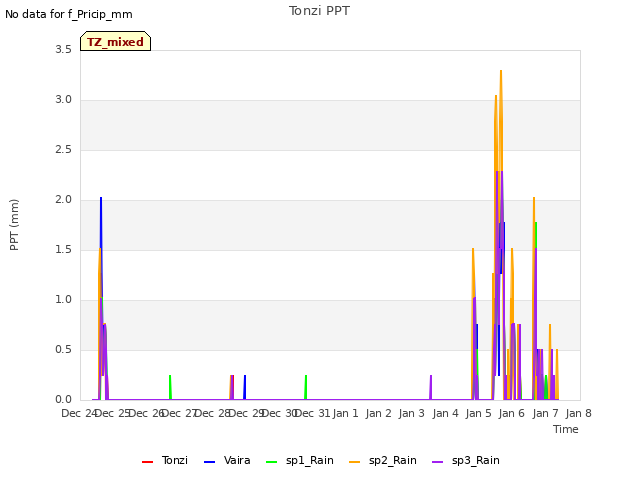Click the Jan 6 x-axis tick label

[511, 413]
